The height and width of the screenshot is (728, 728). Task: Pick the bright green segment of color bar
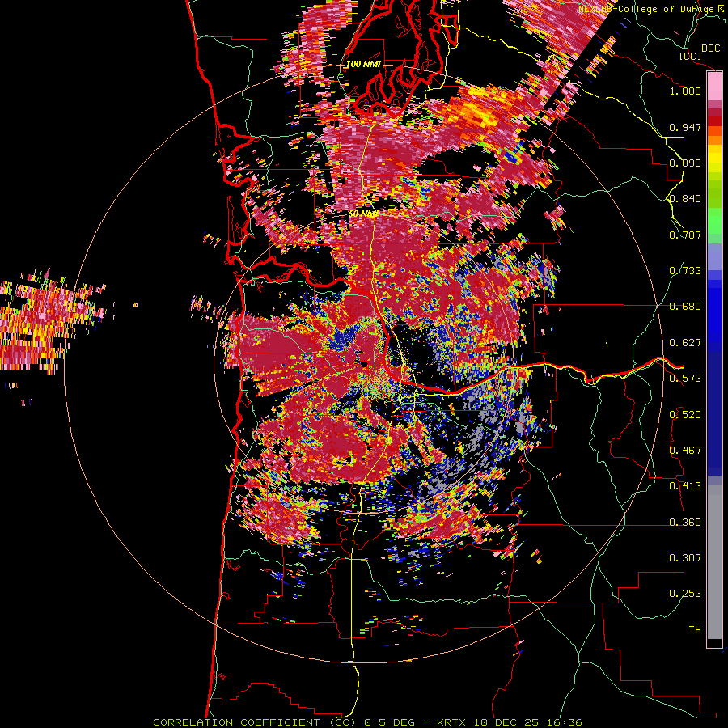(714, 221)
